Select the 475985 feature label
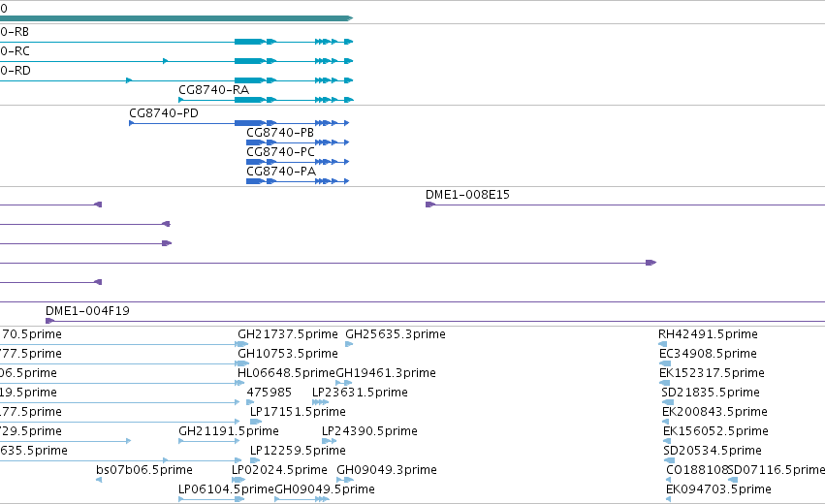825x504 pixels. [x=269, y=393]
